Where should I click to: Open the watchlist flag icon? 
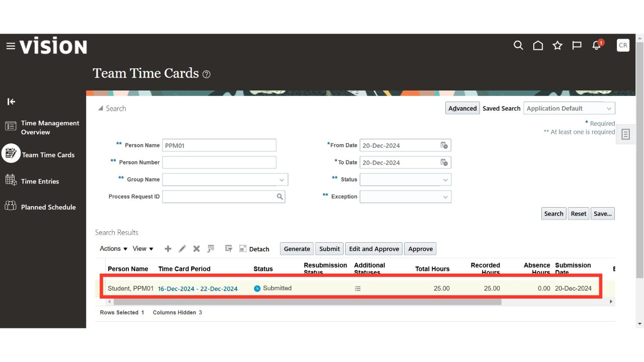577,46
